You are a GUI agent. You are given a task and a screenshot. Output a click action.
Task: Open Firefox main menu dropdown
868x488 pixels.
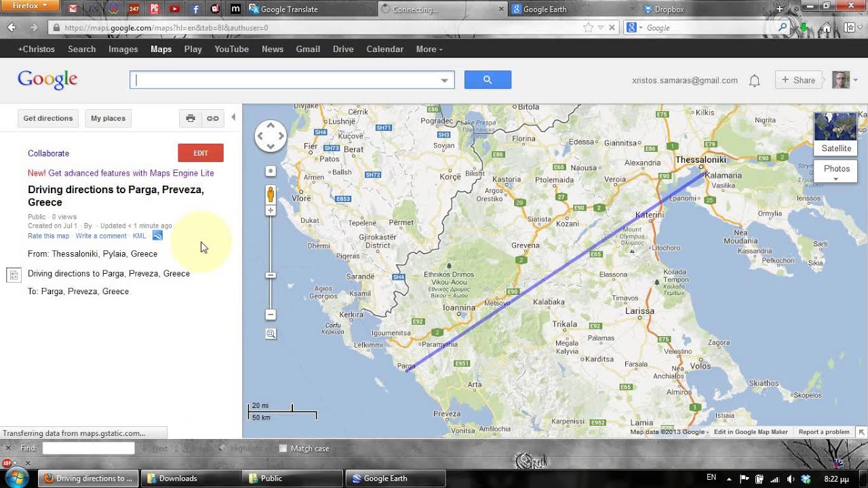(x=31, y=5)
